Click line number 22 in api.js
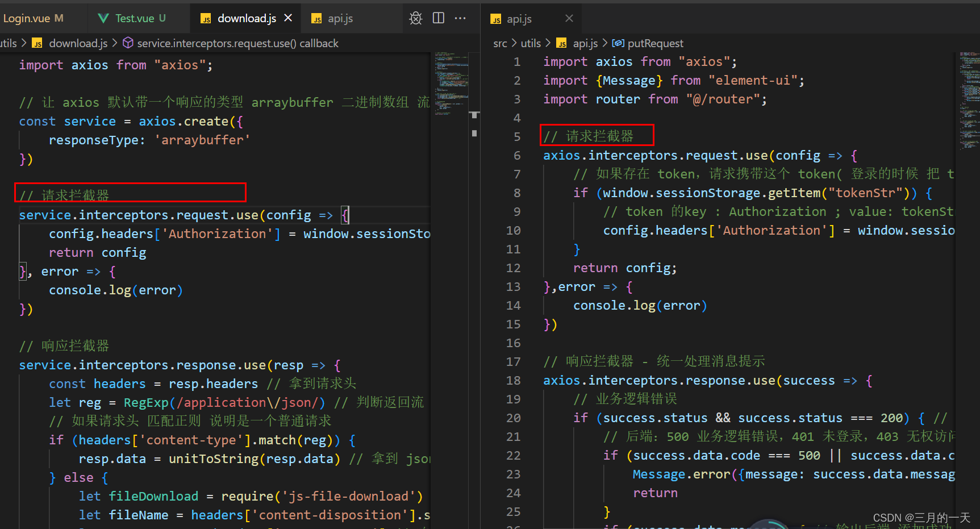980x529 pixels. coord(513,455)
